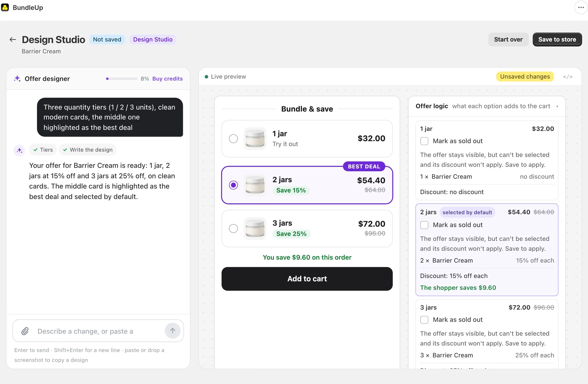Viewport: 588px width, 384px height.
Task: Select the 2 jars radio button
Action: point(233,185)
